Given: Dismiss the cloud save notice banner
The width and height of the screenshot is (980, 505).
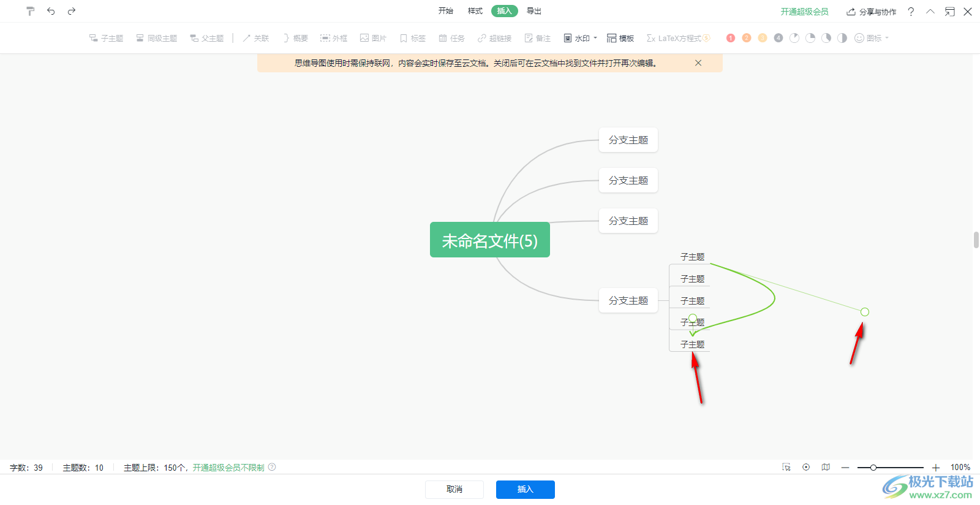Looking at the screenshot, I should click(698, 63).
